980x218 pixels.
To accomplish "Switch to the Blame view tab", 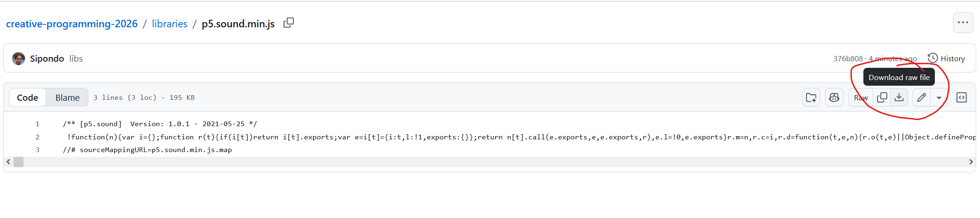I will pyautogui.click(x=67, y=97).
